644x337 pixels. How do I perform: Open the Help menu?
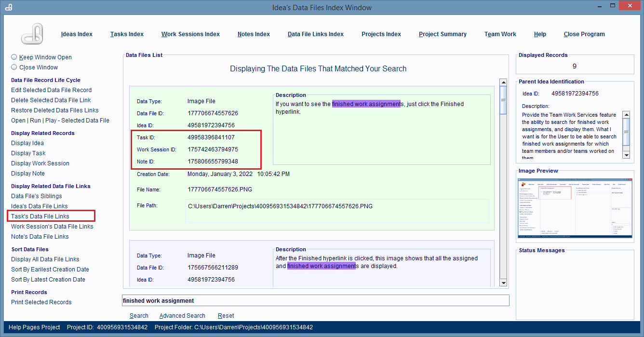pos(540,34)
